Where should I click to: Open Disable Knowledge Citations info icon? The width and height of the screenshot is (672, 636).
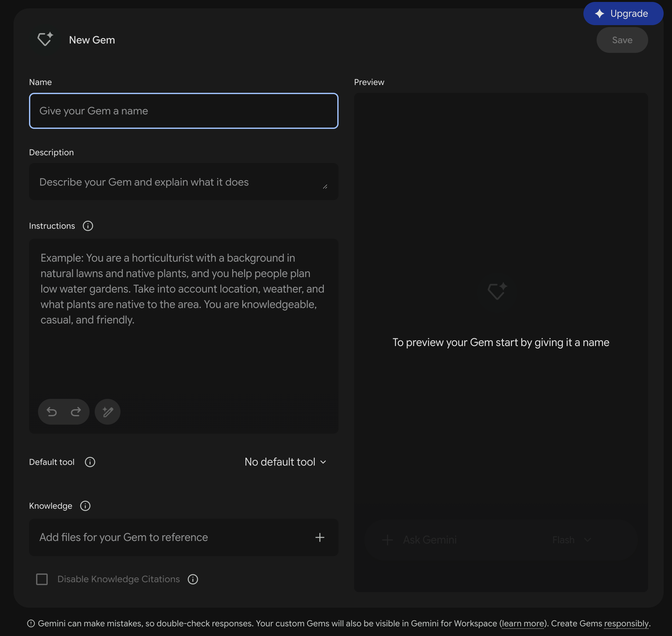[193, 579]
